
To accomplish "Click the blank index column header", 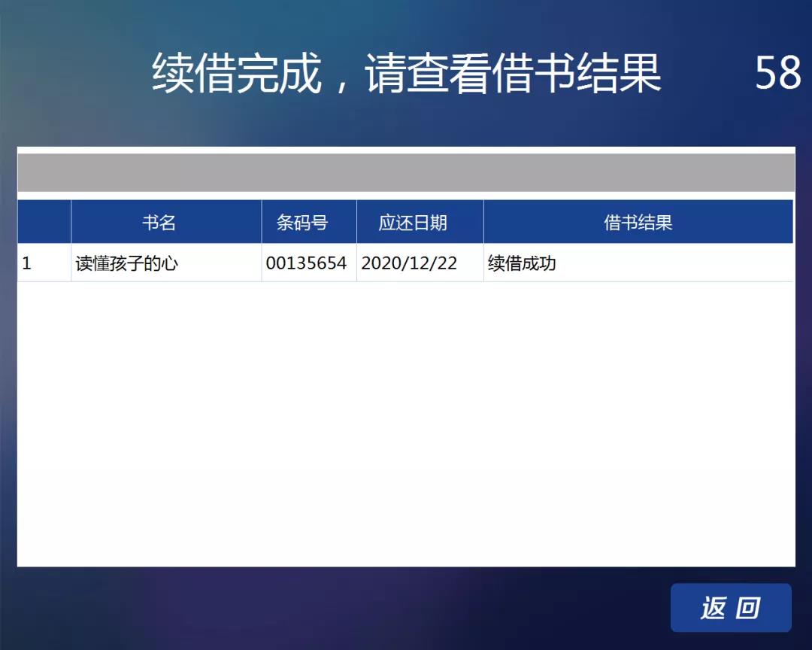I will point(44,223).
